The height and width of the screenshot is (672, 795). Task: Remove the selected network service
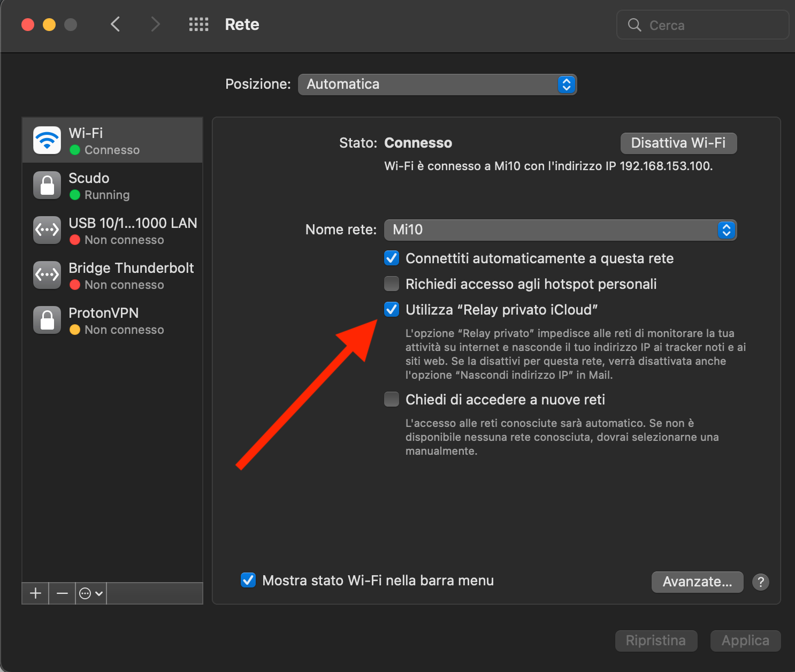(62, 593)
